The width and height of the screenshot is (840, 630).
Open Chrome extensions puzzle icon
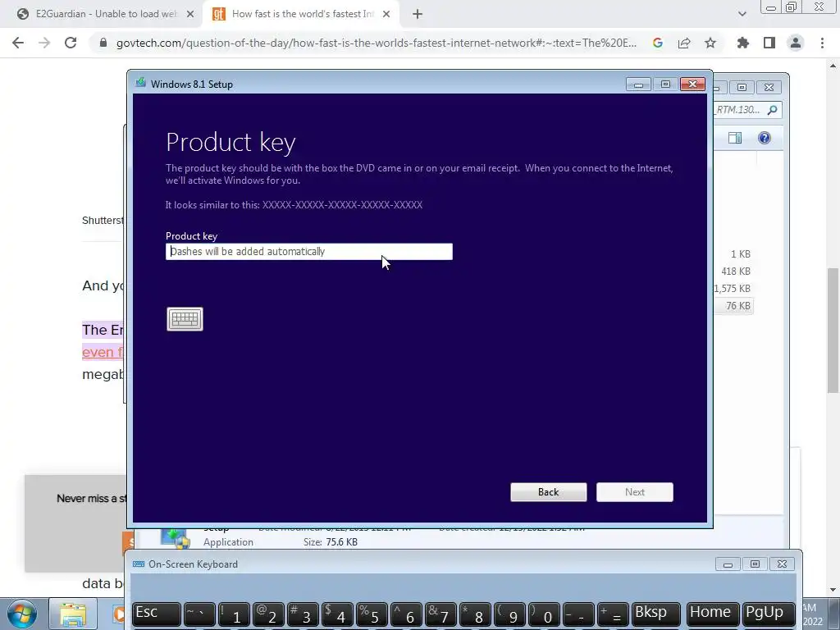pos(743,43)
